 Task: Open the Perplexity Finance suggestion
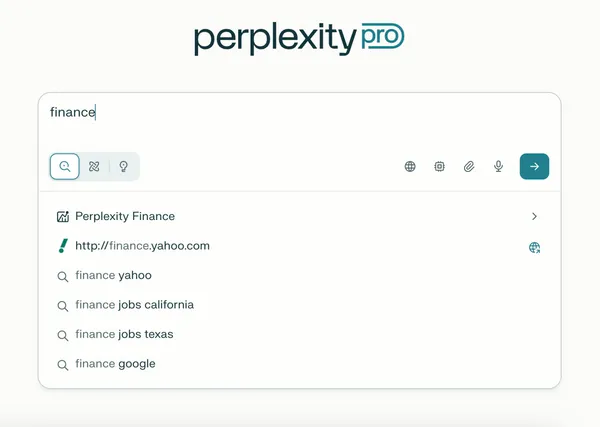coord(125,216)
